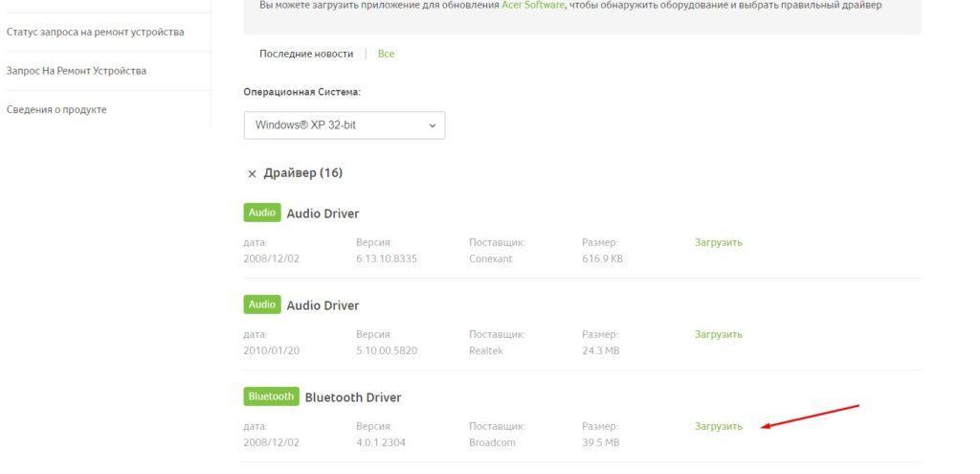Open Сведения о продукте sidebar item
Image resolution: width=980 pixels, height=474 pixels.
56,109
